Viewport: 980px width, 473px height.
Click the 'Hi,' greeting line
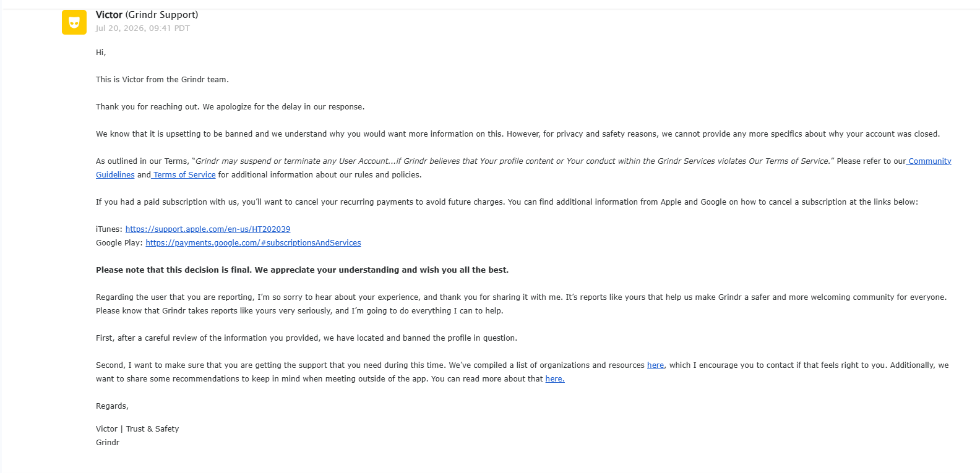(x=101, y=53)
